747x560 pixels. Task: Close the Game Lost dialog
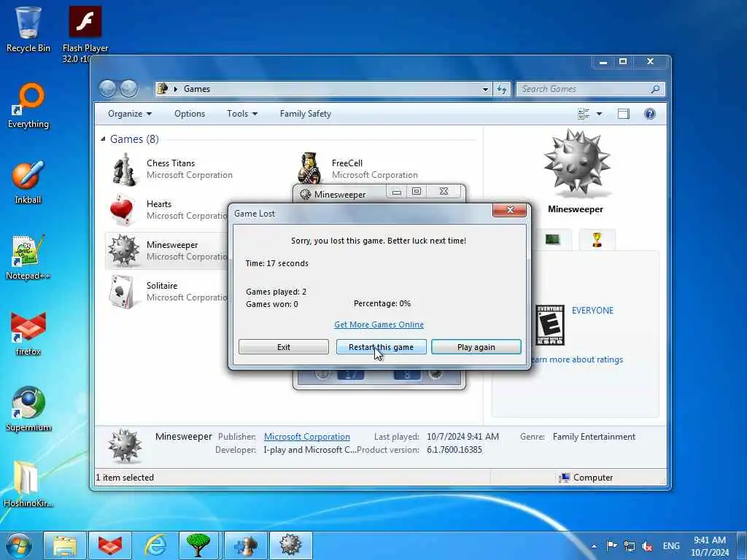509,210
